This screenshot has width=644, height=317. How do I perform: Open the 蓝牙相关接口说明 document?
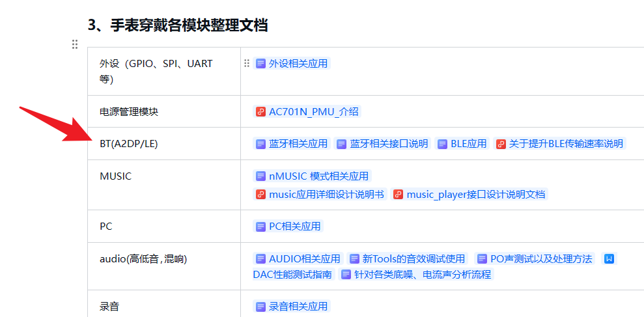pyautogui.click(x=389, y=144)
